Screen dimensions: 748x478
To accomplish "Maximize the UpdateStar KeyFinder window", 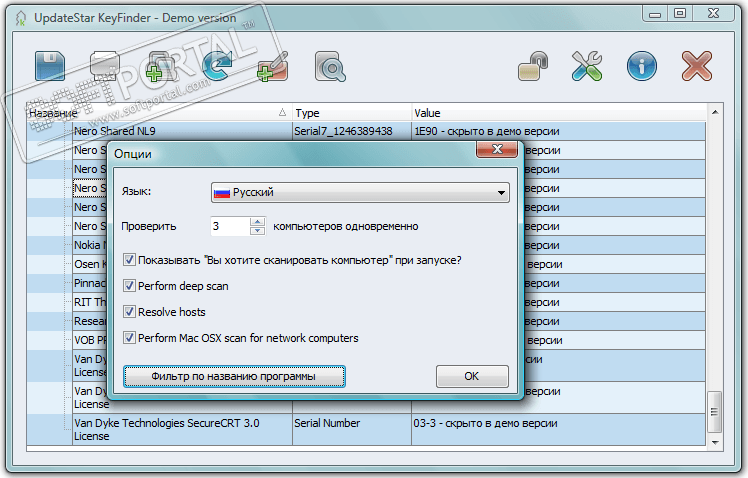I will pos(680,13).
